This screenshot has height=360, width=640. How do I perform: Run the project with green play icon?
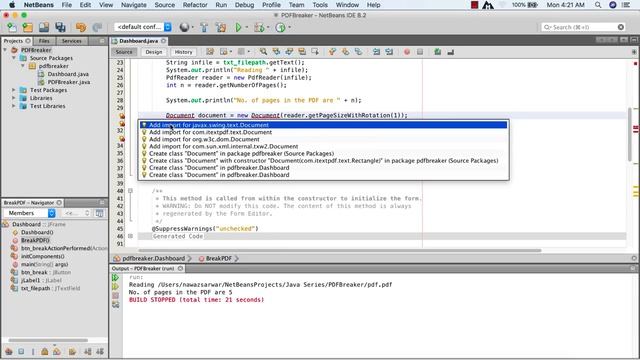(x=238, y=27)
